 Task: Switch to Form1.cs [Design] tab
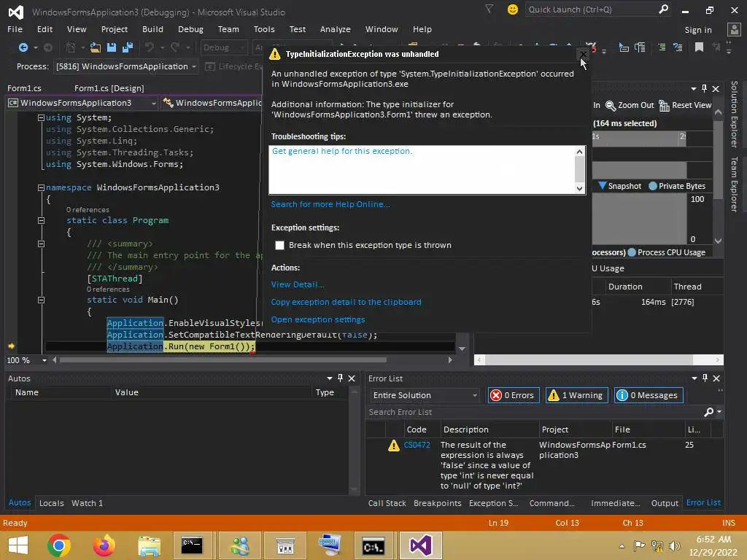pyautogui.click(x=109, y=88)
